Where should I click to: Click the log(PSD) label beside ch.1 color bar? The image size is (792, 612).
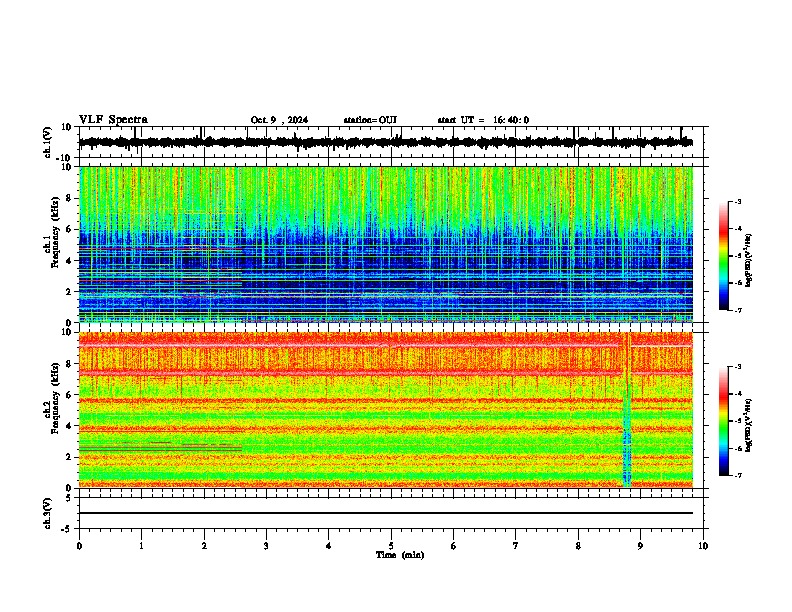click(x=748, y=261)
